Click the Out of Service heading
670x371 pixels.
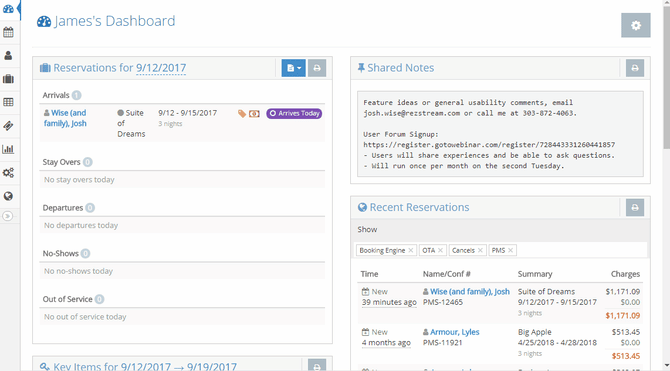click(x=68, y=299)
